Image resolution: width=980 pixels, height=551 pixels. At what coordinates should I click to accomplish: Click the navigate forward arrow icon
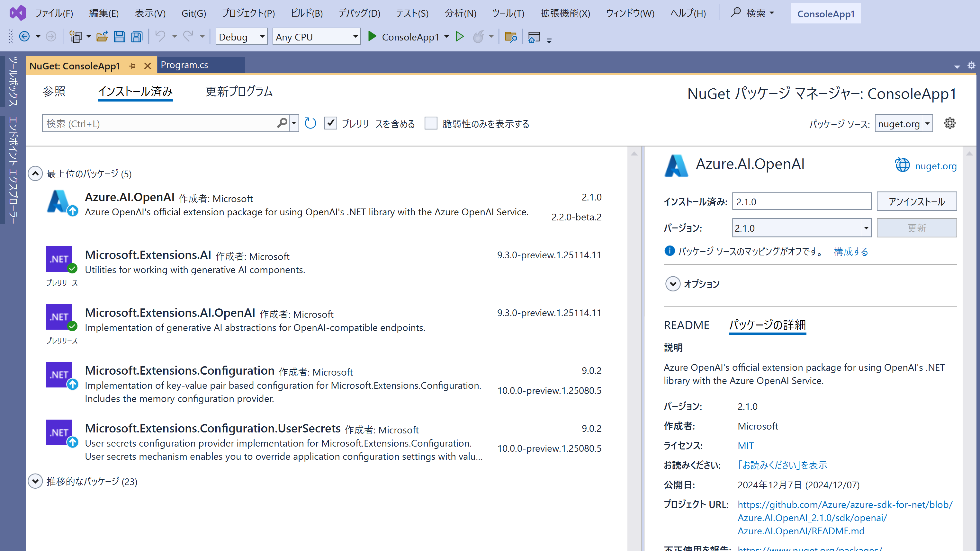click(51, 37)
